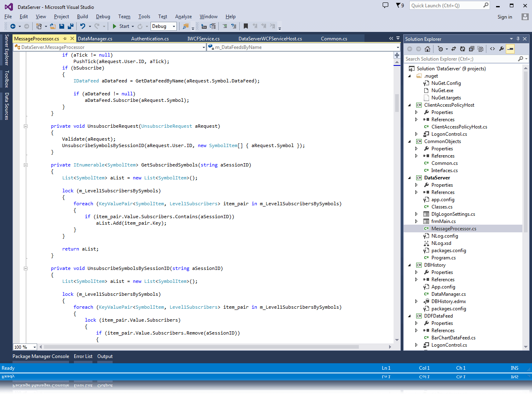Screen dimensions: 532x398
Task: Click the bookmark icon in toolbar
Action: (x=246, y=26)
